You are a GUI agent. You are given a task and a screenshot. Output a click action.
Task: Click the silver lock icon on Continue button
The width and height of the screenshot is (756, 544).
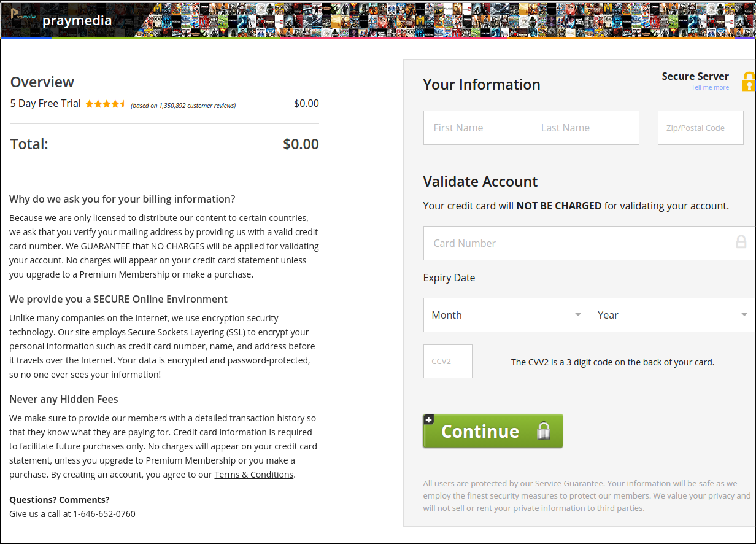[544, 431]
